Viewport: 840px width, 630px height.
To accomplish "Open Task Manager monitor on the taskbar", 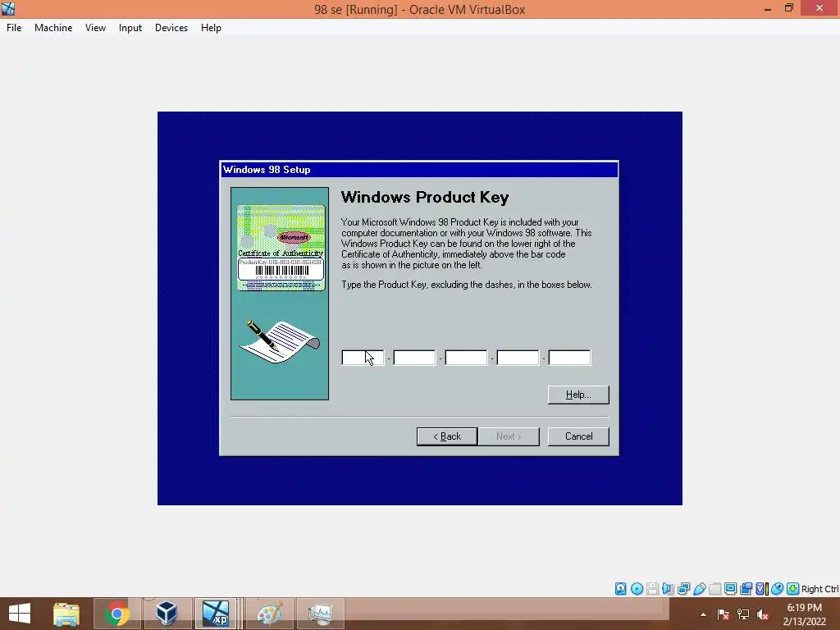I will pos(321,614).
